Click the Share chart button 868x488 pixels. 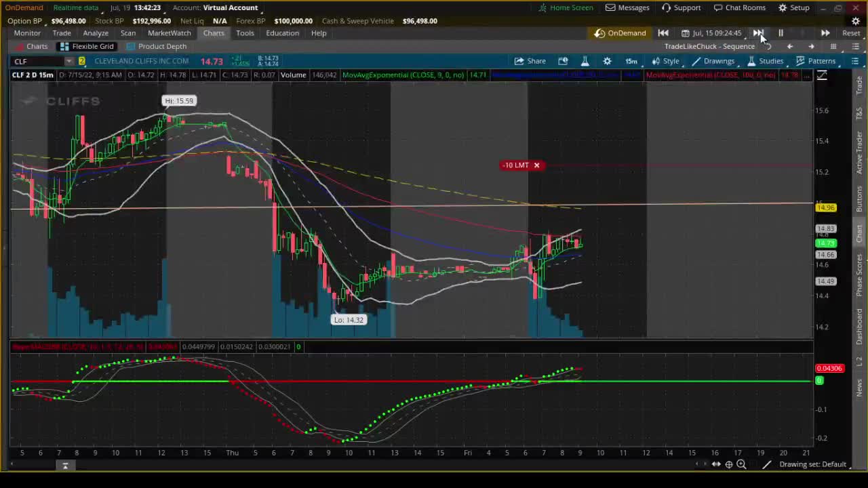tap(530, 61)
